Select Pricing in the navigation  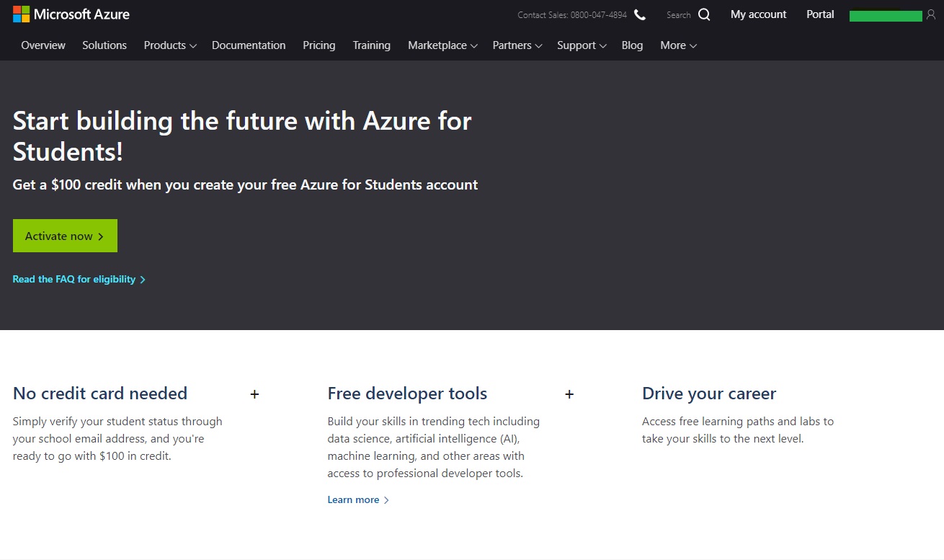coord(319,45)
